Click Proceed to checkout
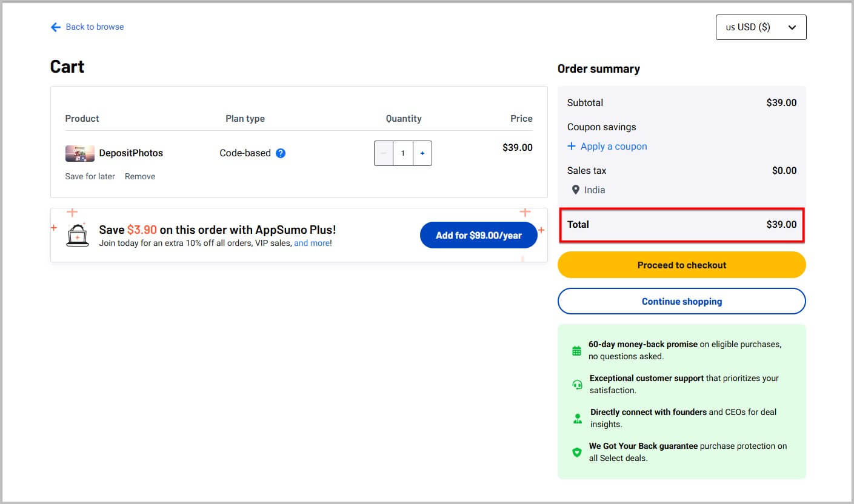Viewport: 854px width, 504px height. coord(681,265)
